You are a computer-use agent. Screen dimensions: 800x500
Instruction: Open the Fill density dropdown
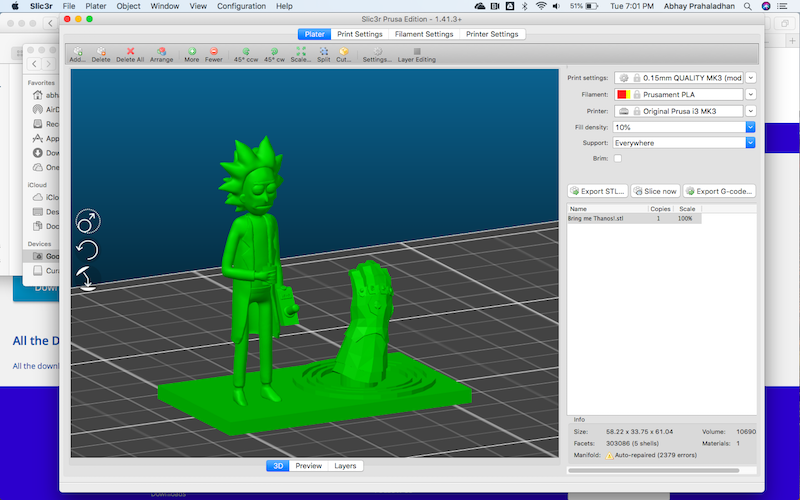pyautogui.click(x=750, y=127)
